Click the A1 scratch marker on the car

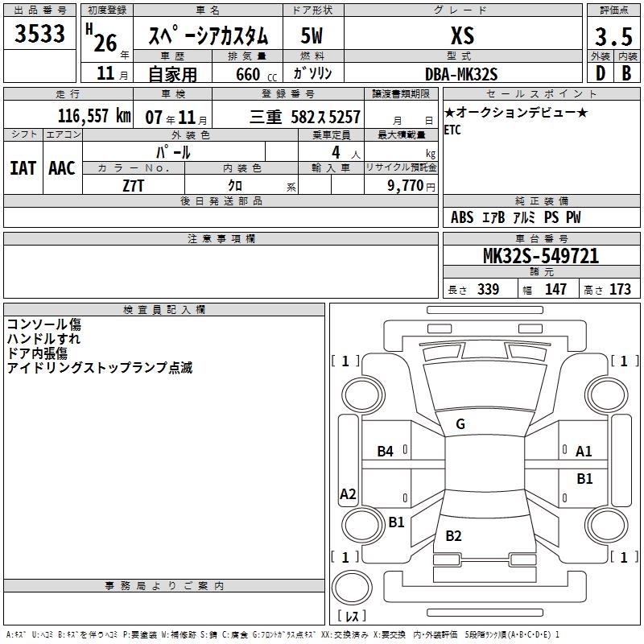584,452
